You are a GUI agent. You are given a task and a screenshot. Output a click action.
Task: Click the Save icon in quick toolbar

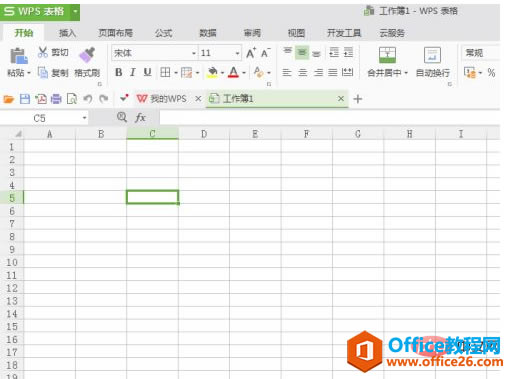[25, 99]
